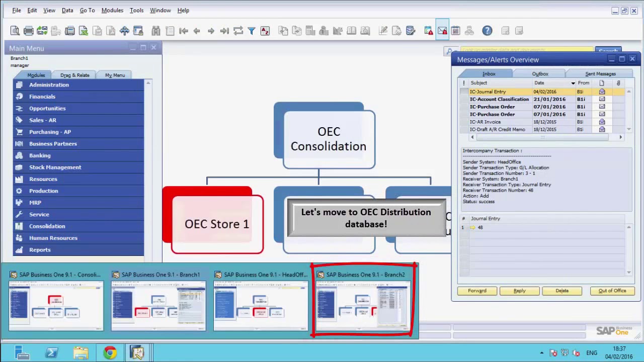644x362 pixels.
Task: Open the Modules menu
Action: [112, 10]
